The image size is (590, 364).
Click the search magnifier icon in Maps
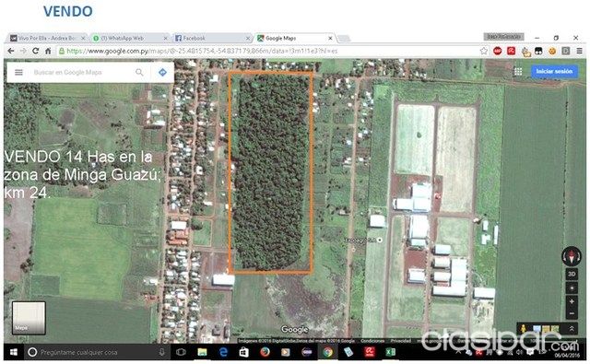(x=139, y=72)
